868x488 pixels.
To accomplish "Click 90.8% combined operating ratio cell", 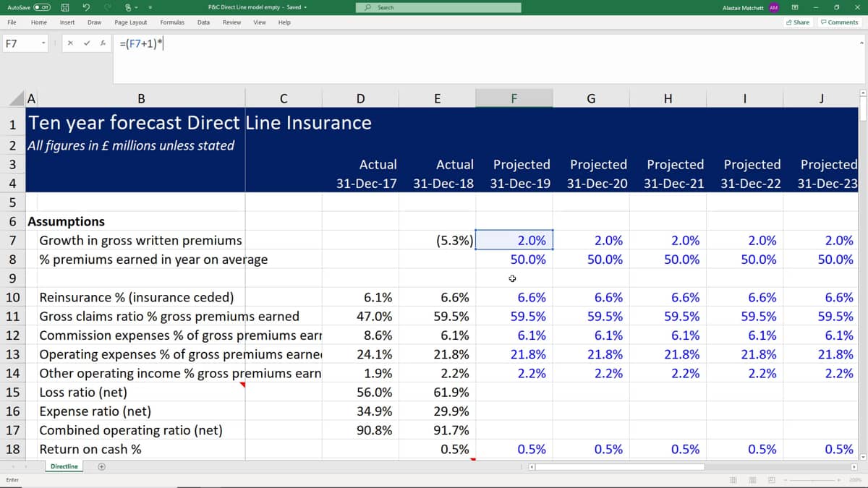I will click(x=360, y=430).
